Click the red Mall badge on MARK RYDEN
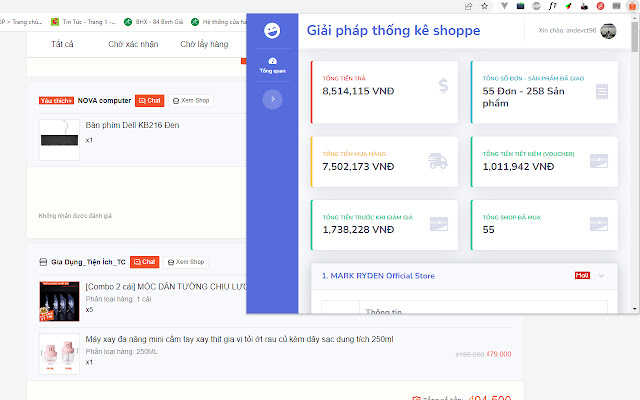Image resolution: width=640 pixels, height=400 pixels. (x=582, y=276)
